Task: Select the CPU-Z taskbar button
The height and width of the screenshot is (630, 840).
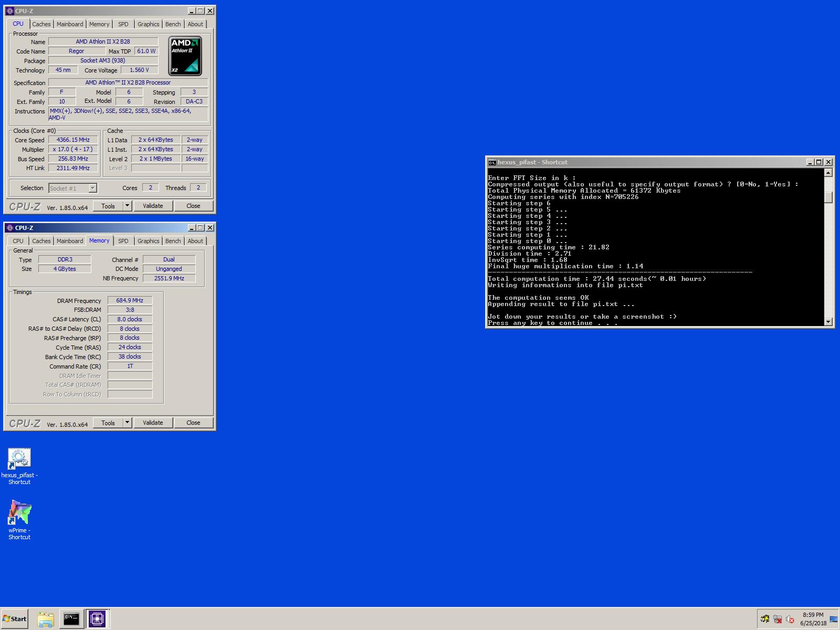Action: (97, 619)
